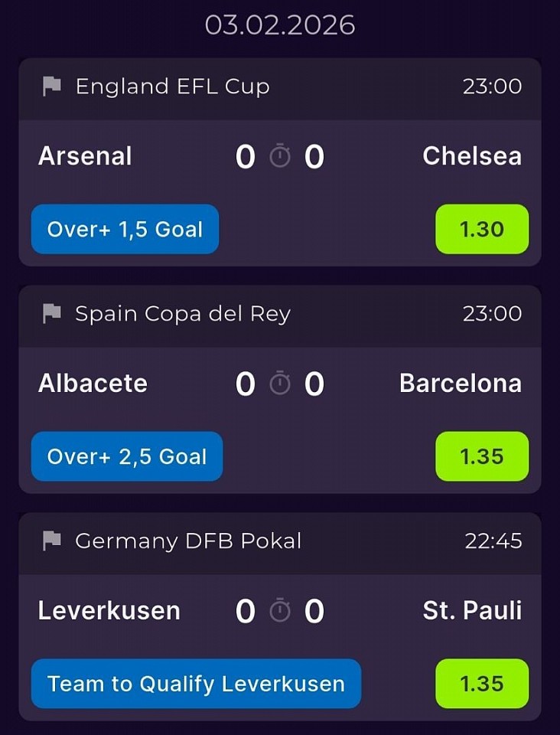
Task: Open the England EFL Cup league header
Action: click(173, 87)
